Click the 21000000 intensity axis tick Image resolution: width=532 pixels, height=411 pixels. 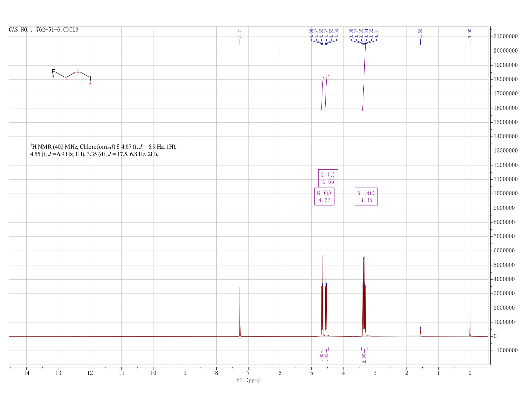click(x=506, y=37)
